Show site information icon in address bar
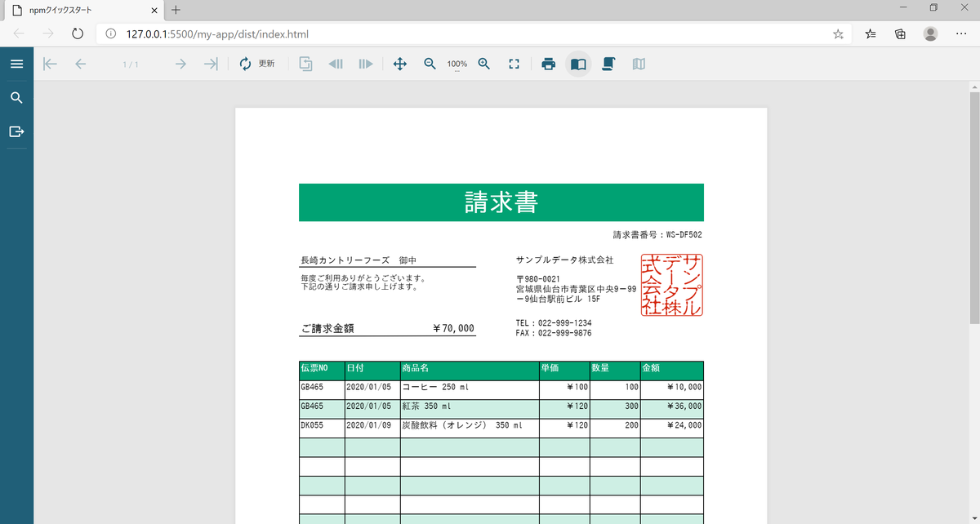Viewport: 980px width, 524px height. [x=111, y=34]
